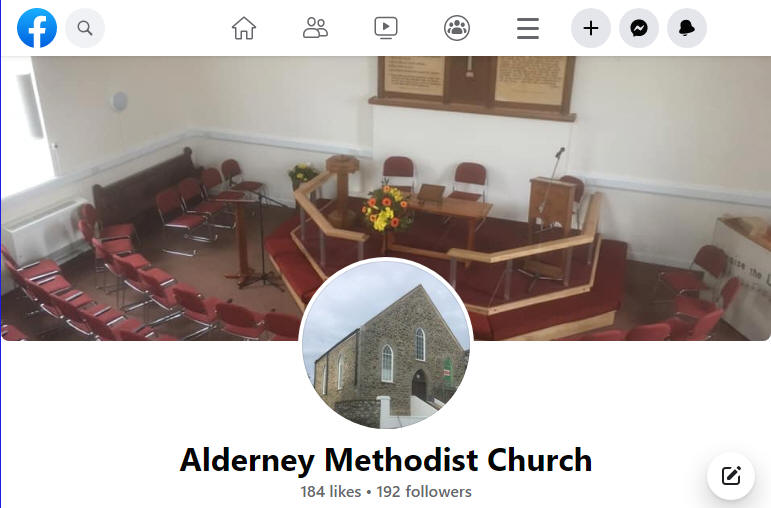The height and width of the screenshot is (508, 771).
Task: Show the notifications bell panel
Action: click(687, 28)
